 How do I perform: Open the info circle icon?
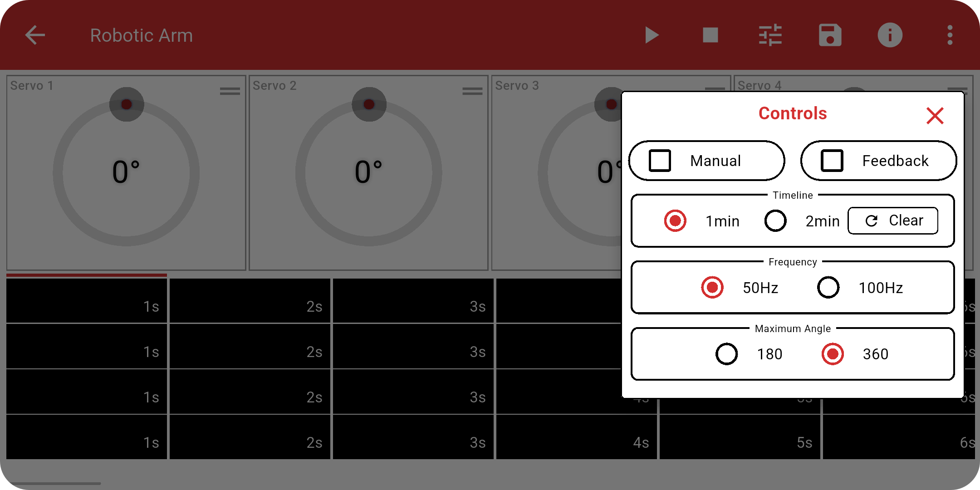click(x=890, y=35)
